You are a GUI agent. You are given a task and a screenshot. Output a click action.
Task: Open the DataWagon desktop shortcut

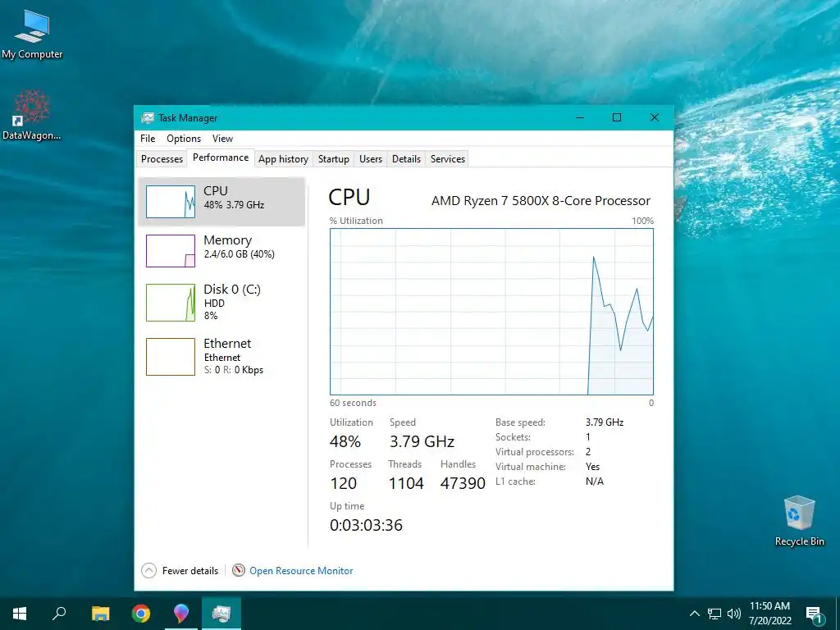(x=32, y=115)
